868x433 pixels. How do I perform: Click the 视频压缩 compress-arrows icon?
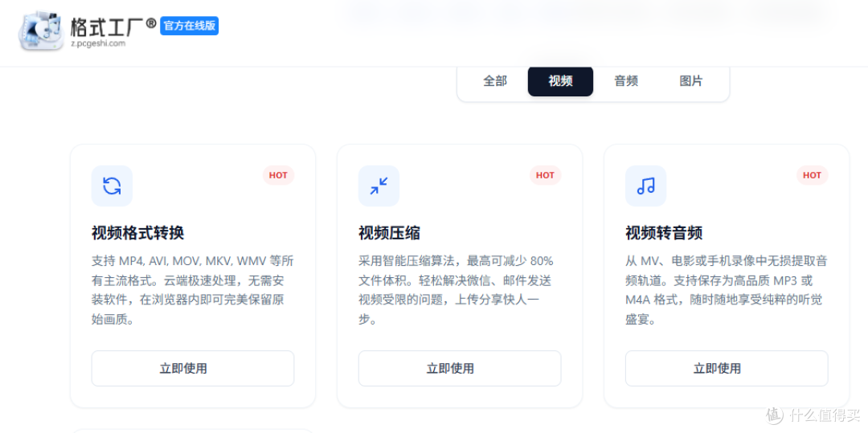click(379, 186)
